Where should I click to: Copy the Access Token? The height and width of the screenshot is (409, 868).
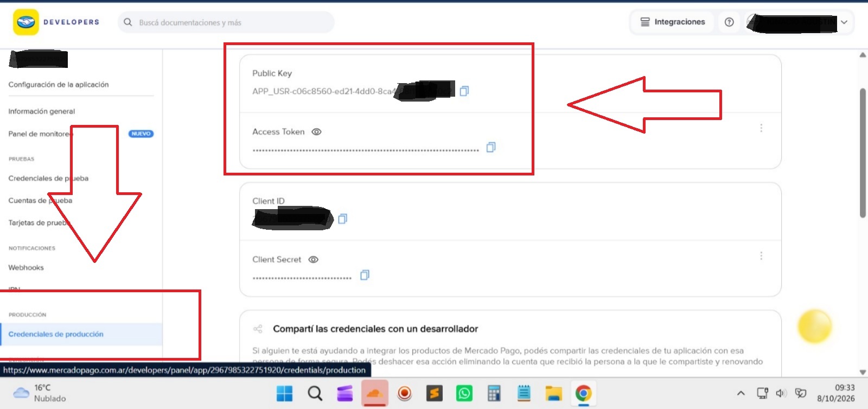tap(491, 147)
